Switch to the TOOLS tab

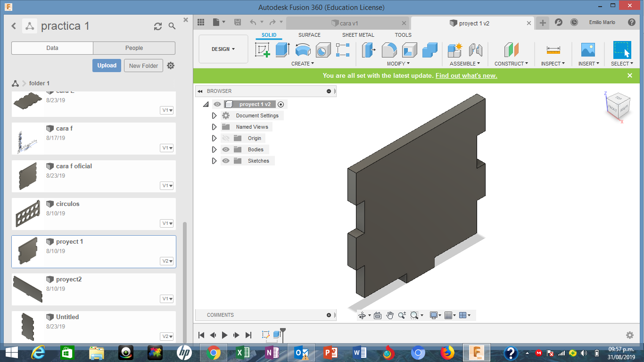click(x=403, y=35)
